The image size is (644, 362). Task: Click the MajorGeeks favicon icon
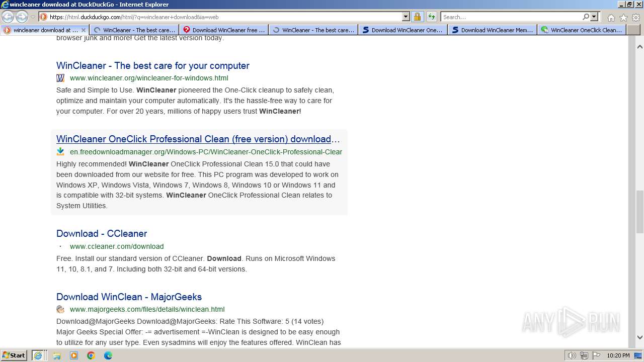coord(60,309)
